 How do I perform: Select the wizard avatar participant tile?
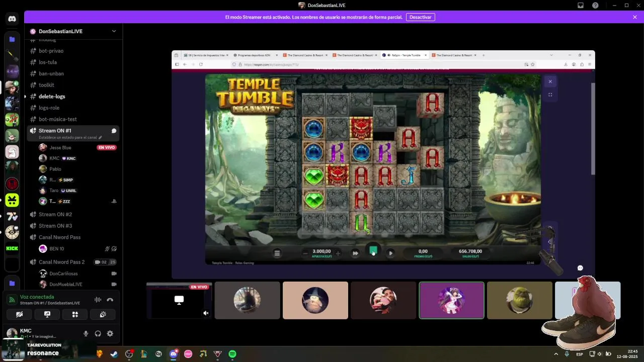[315, 300]
